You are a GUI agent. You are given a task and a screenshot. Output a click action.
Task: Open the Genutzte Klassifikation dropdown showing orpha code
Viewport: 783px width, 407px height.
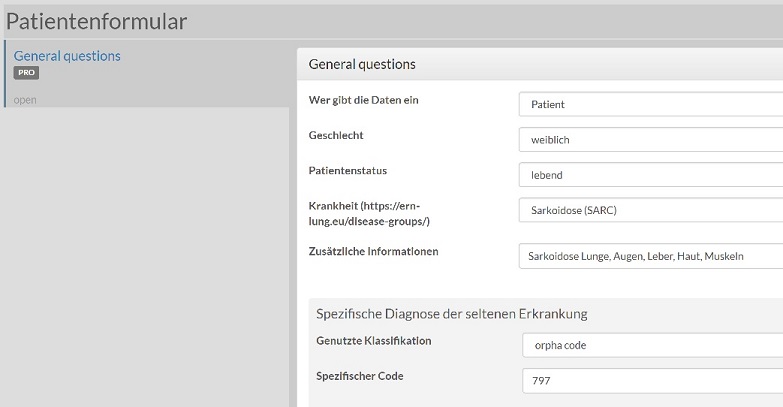point(651,345)
